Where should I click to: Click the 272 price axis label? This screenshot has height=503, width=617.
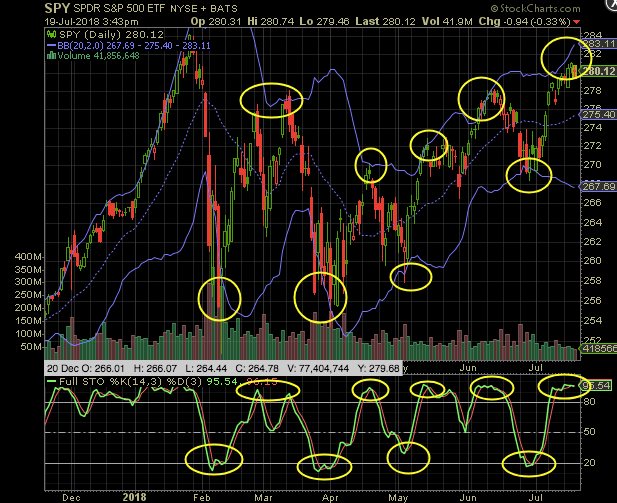(592, 146)
